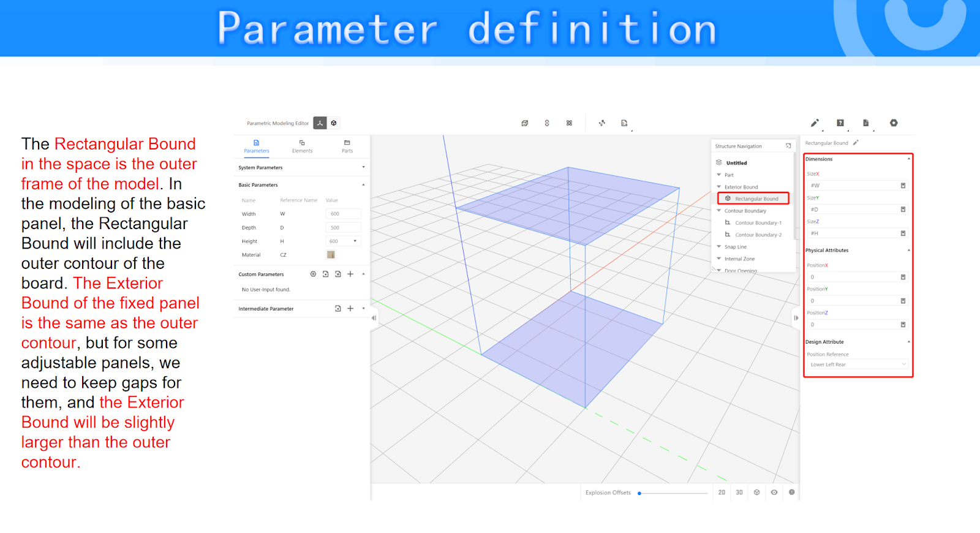Click the pencil edit tool in top toolbar
The width and height of the screenshot is (980, 533).
(x=815, y=123)
